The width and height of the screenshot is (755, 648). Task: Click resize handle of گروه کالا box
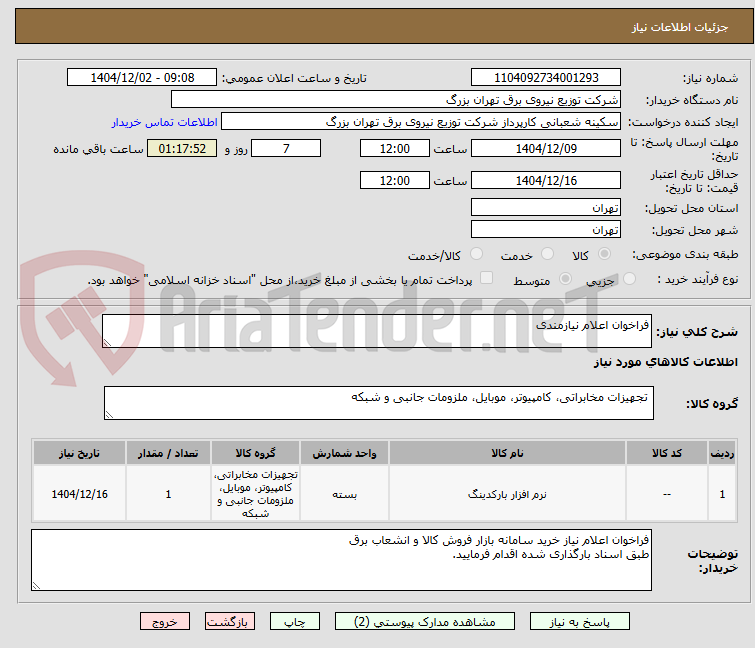tap(109, 415)
